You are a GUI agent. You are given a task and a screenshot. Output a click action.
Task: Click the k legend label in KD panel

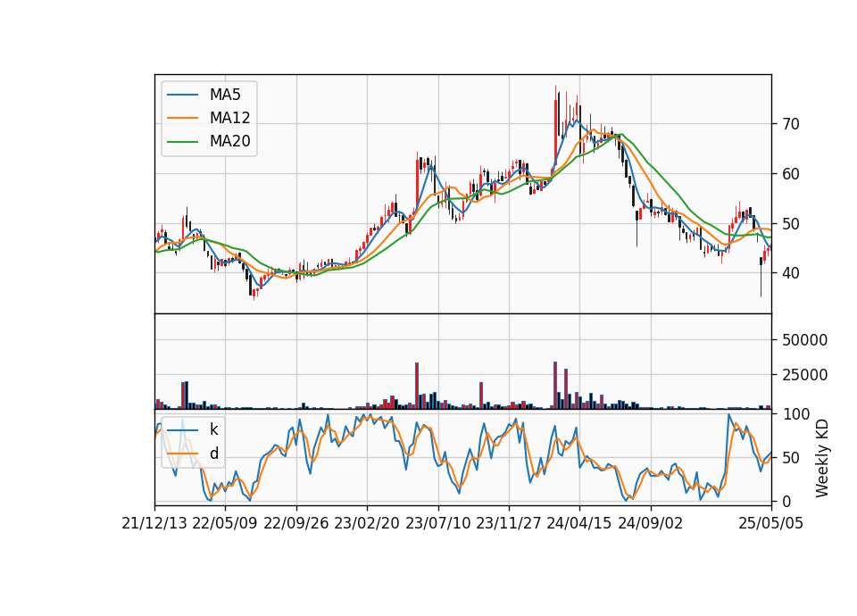pyautogui.click(x=213, y=429)
